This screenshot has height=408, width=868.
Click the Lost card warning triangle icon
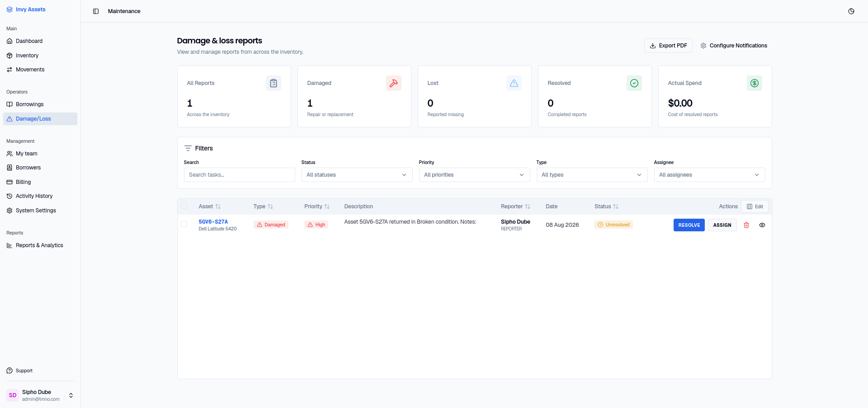(514, 83)
